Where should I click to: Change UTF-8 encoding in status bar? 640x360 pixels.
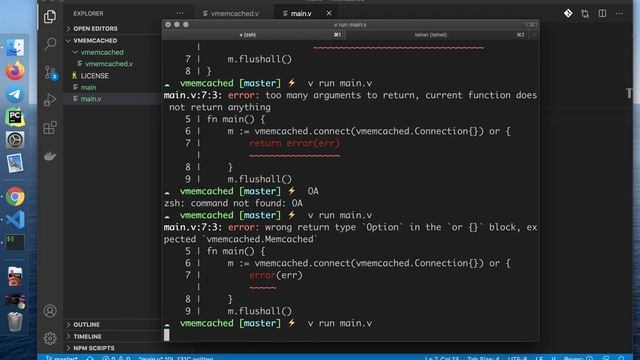[x=518, y=358]
